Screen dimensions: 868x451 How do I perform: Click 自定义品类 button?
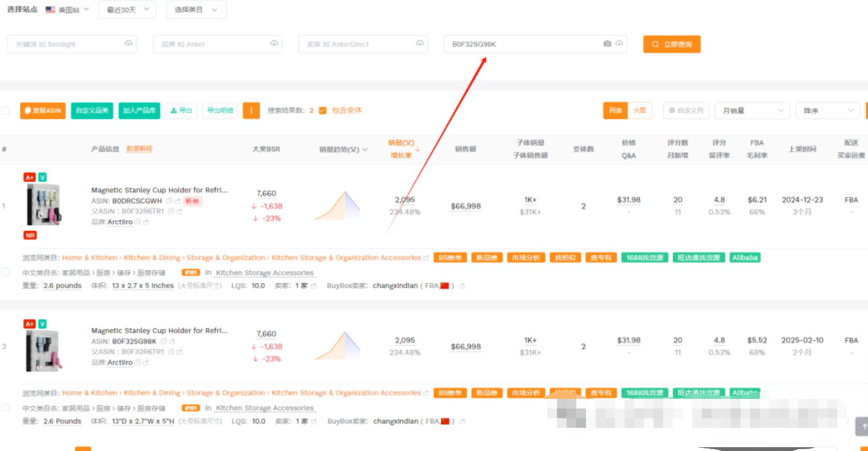[92, 111]
